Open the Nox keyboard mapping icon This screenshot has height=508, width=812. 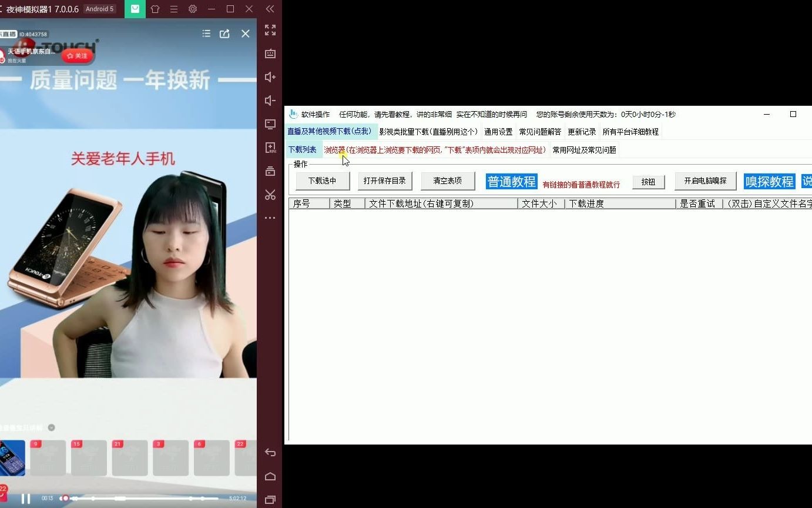(270, 54)
